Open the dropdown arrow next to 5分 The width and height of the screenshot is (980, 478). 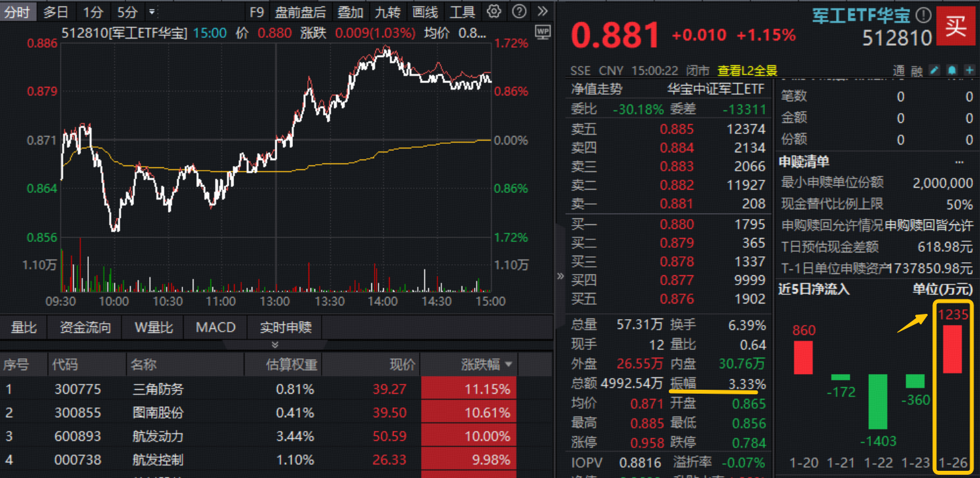click(152, 10)
